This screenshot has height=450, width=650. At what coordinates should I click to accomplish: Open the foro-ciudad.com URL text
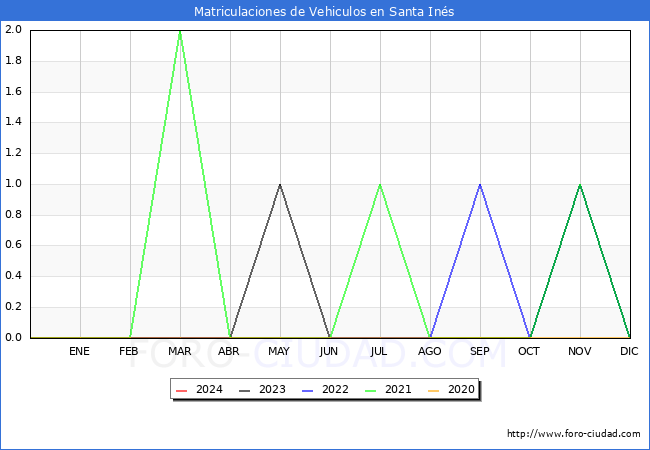(574, 434)
